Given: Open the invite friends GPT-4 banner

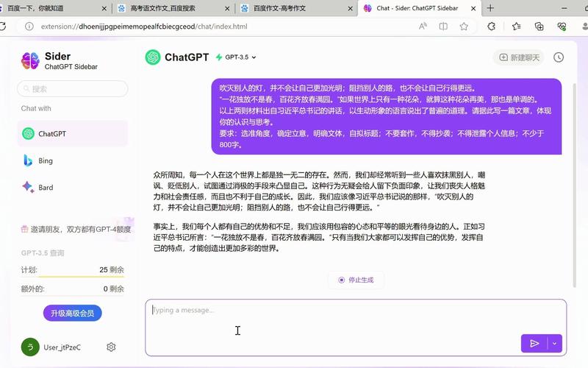Looking at the screenshot, I should tap(76, 229).
